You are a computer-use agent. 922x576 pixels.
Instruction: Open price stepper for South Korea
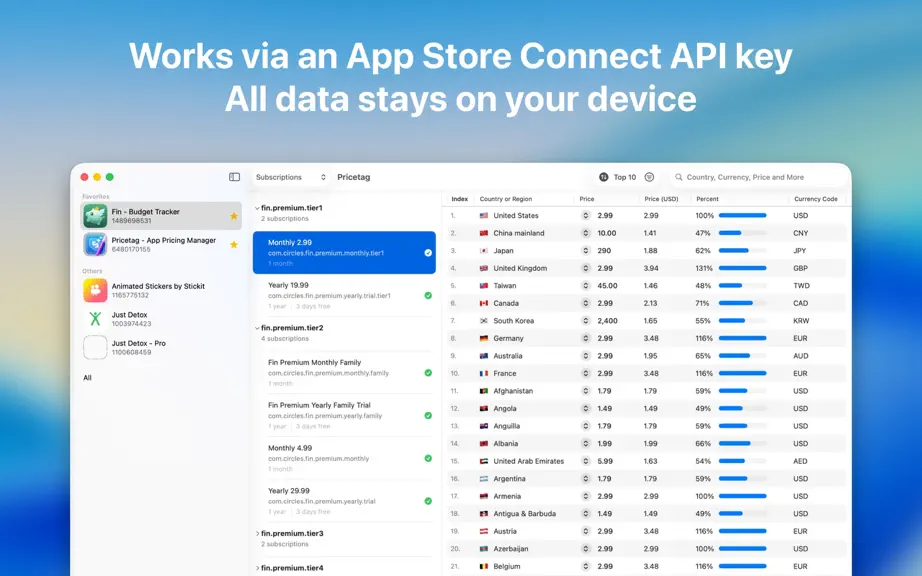click(x=586, y=321)
